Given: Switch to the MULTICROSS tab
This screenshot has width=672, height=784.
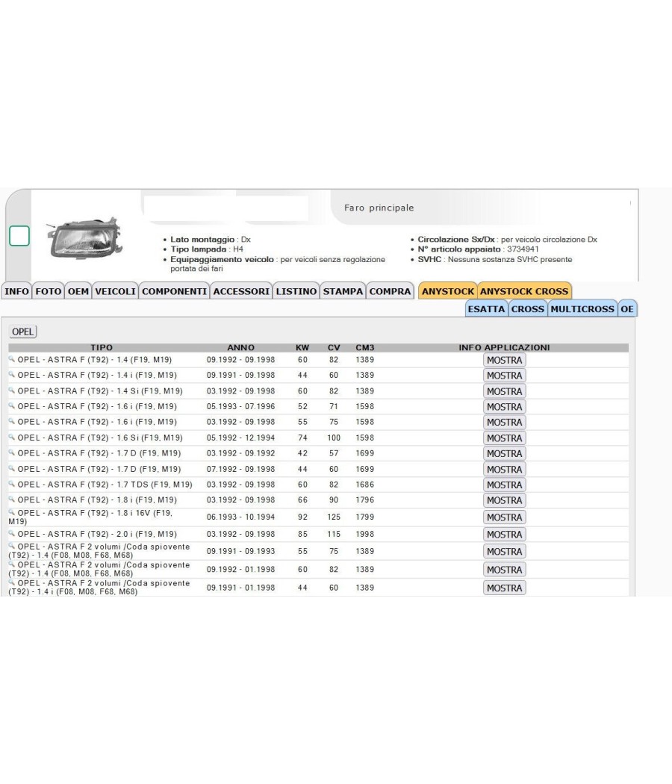Looking at the screenshot, I should (582, 308).
